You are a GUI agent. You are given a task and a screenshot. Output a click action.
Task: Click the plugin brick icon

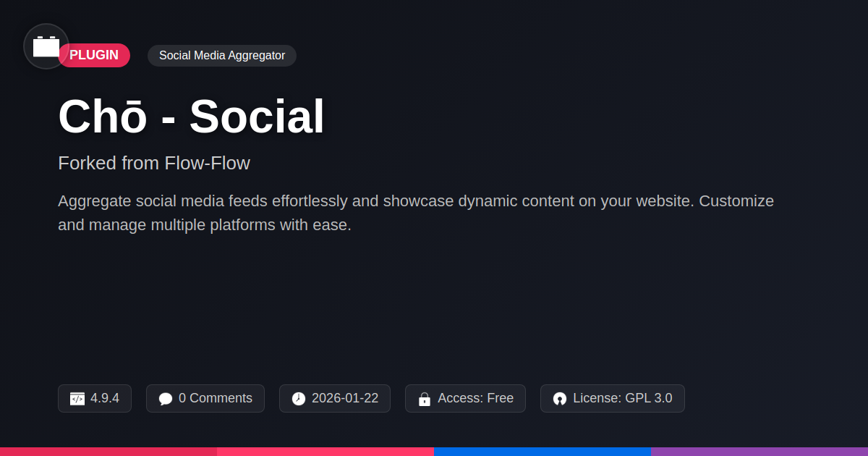pos(46,46)
